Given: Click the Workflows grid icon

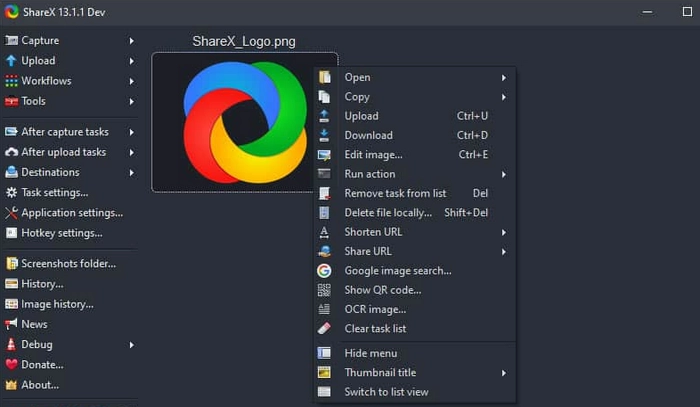Looking at the screenshot, I should pyautogui.click(x=11, y=81).
